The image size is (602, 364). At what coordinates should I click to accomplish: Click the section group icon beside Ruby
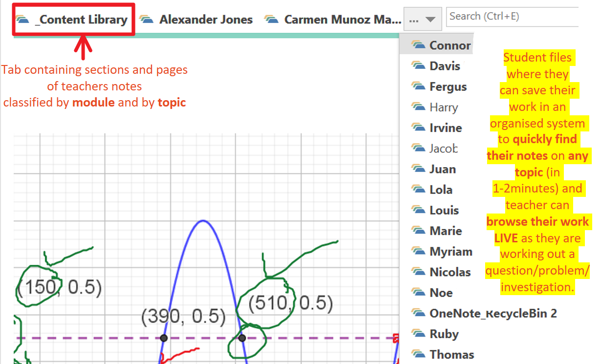419,334
